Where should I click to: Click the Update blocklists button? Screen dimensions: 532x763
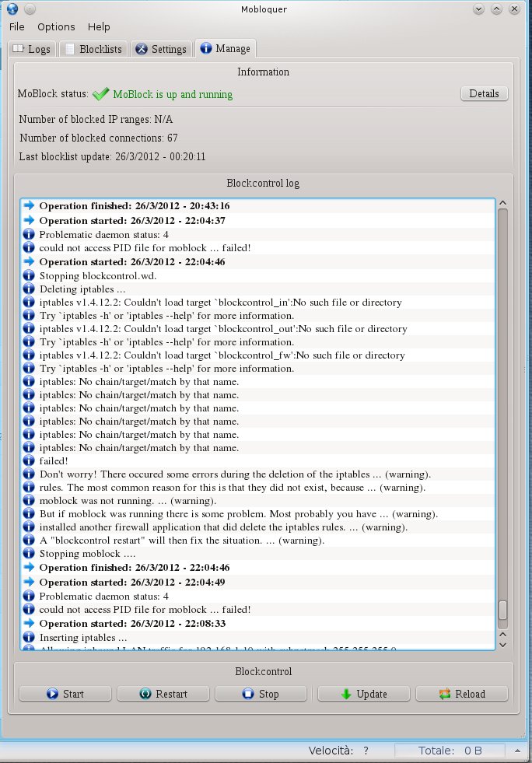point(363,694)
